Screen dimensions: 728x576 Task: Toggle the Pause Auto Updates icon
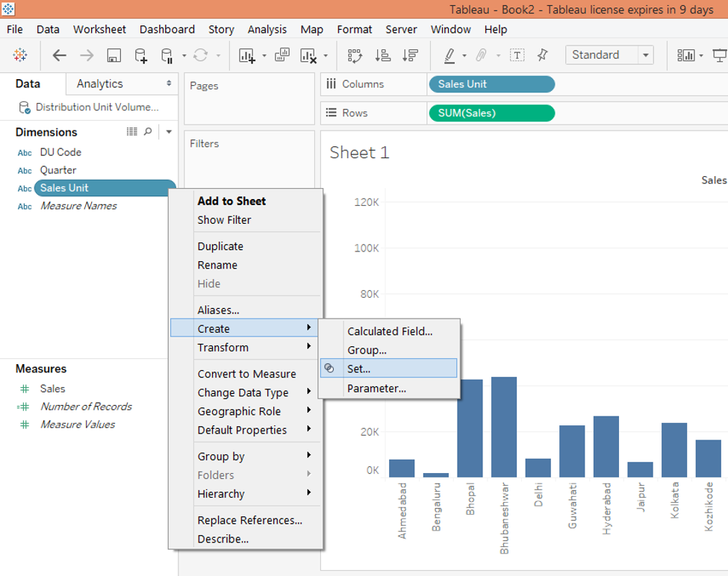click(x=168, y=55)
